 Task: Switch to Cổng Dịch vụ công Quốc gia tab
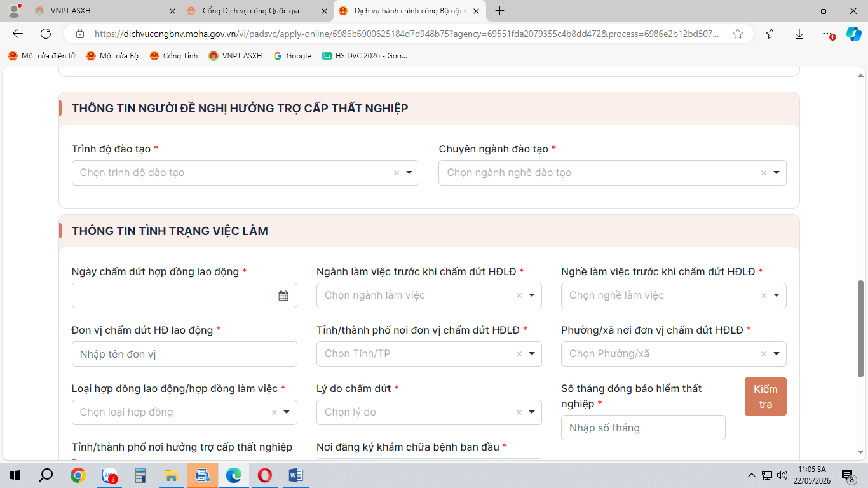[x=257, y=11]
